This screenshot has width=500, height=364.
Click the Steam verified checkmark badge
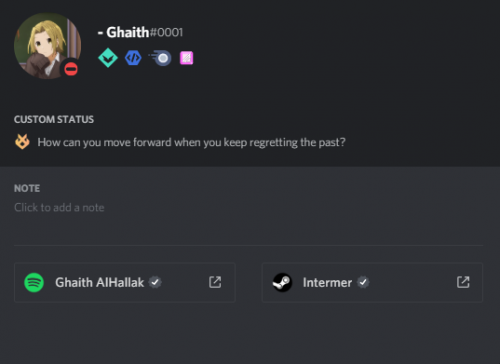363,282
